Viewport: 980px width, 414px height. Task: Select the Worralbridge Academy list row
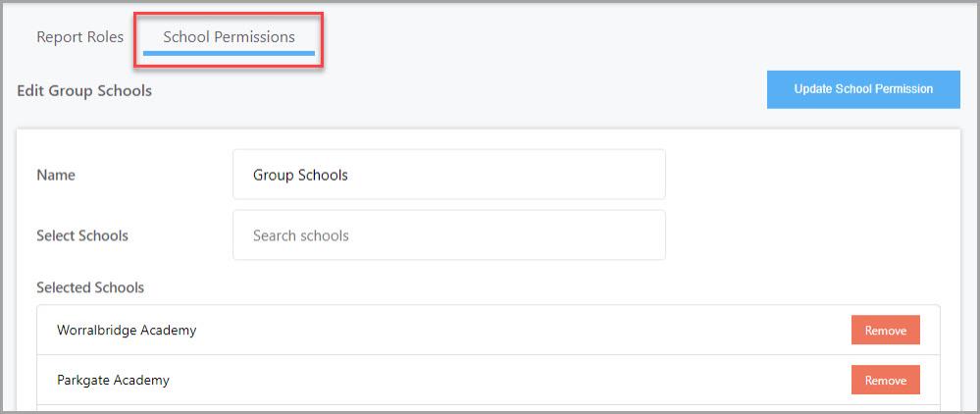point(489,331)
